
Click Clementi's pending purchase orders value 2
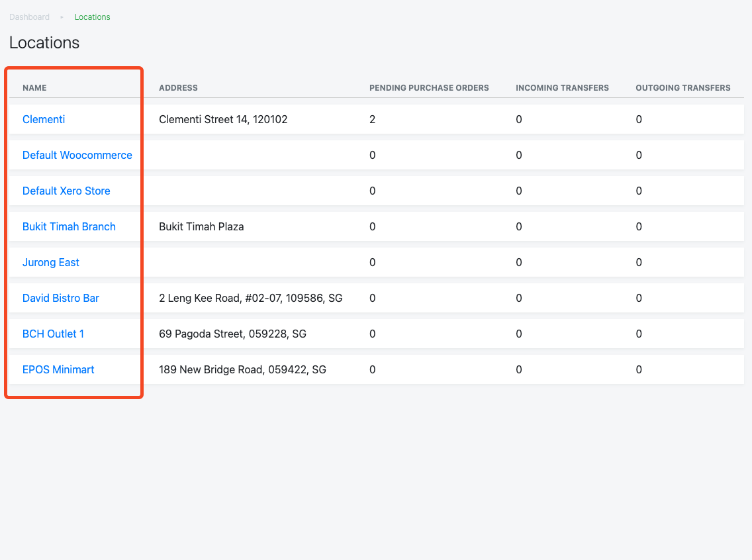click(372, 119)
